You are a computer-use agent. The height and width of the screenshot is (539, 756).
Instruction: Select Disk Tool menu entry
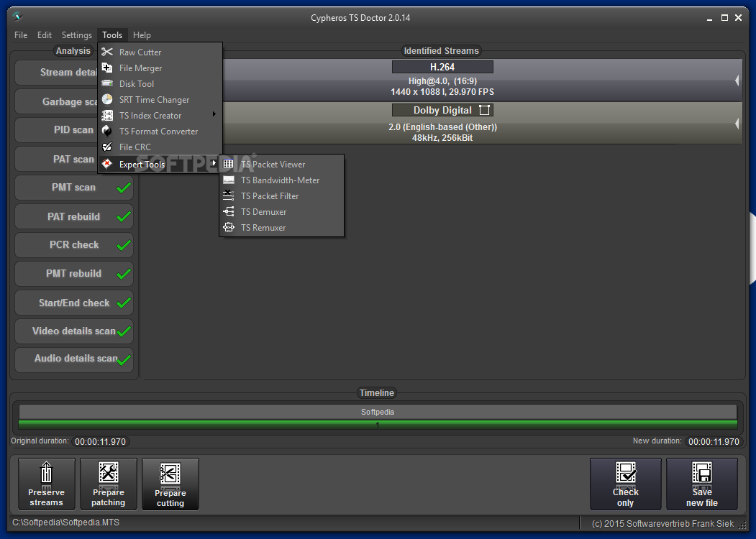[x=160, y=84]
